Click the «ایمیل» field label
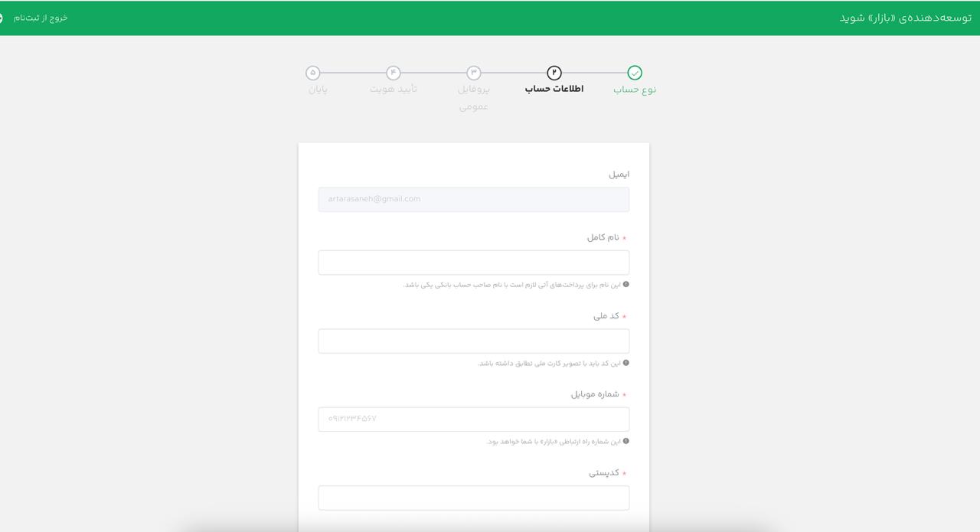This screenshot has width=980, height=532. (x=619, y=175)
